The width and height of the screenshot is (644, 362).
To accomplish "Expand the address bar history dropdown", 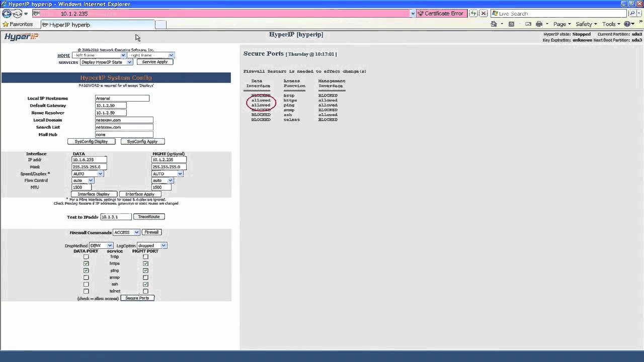I will 413,14.
